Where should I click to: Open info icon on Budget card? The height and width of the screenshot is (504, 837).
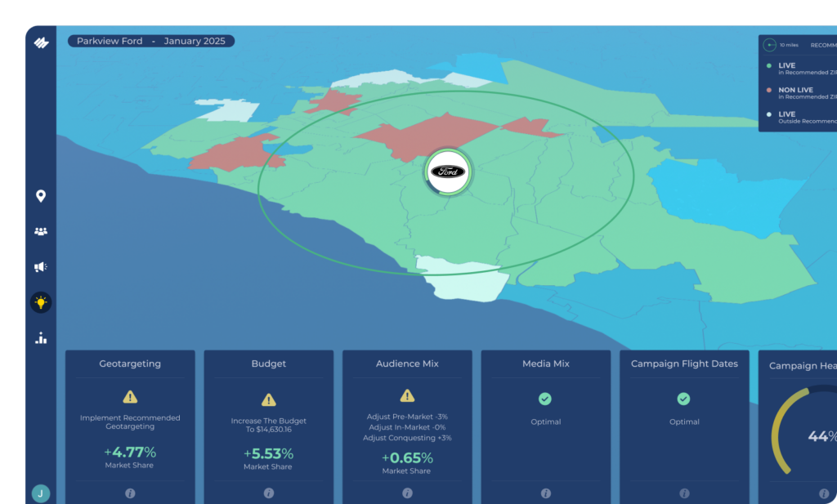pyautogui.click(x=268, y=493)
